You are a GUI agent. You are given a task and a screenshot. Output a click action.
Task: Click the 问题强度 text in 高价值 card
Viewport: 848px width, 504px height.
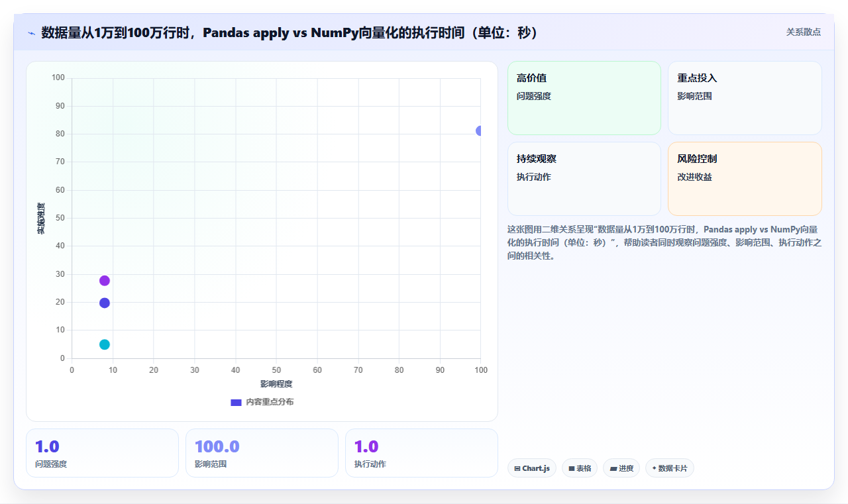point(534,96)
